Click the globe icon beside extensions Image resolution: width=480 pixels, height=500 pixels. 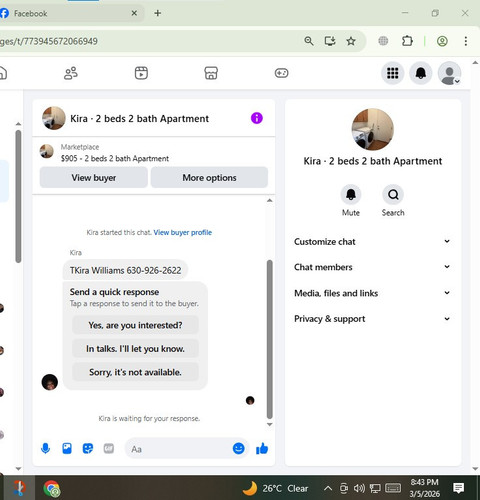[x=383, y=41]
